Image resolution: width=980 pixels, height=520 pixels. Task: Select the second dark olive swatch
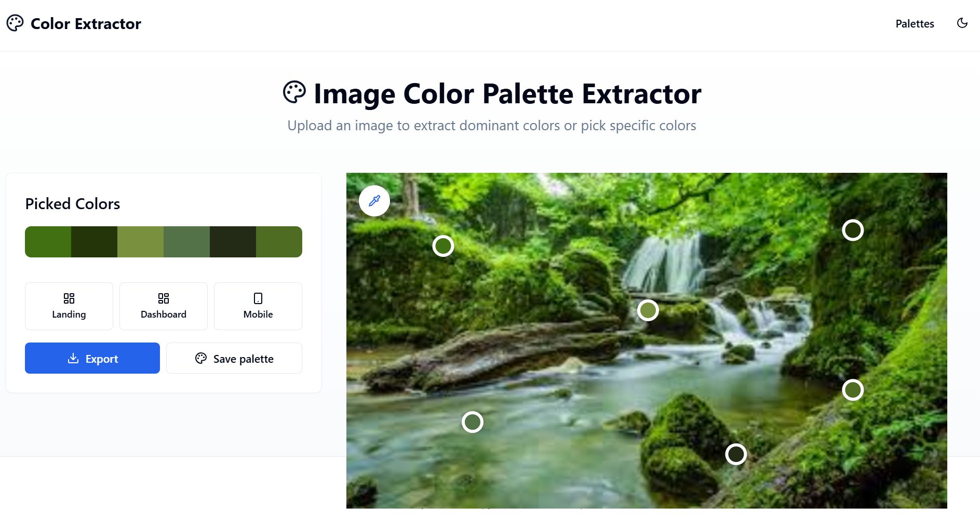point(95,242)
